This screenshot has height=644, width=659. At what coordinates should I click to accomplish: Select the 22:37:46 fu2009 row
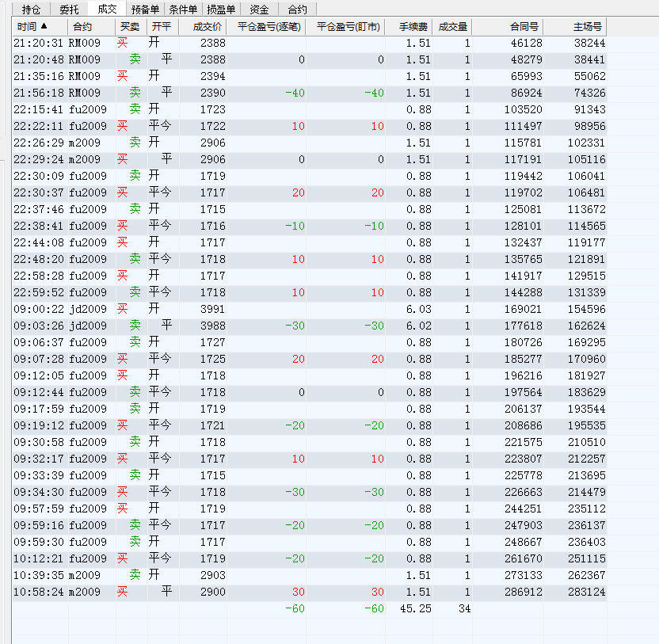(310, 209)
